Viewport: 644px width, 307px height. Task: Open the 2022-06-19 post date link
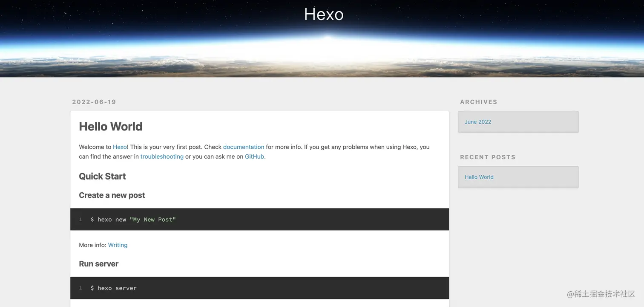click(x=94, y=102)
